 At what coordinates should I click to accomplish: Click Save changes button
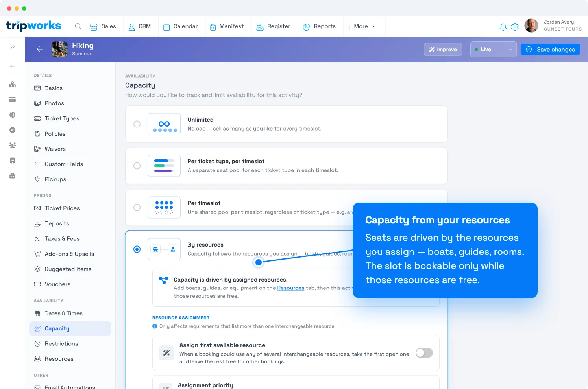pyautogui.click(x=550, y=50)
